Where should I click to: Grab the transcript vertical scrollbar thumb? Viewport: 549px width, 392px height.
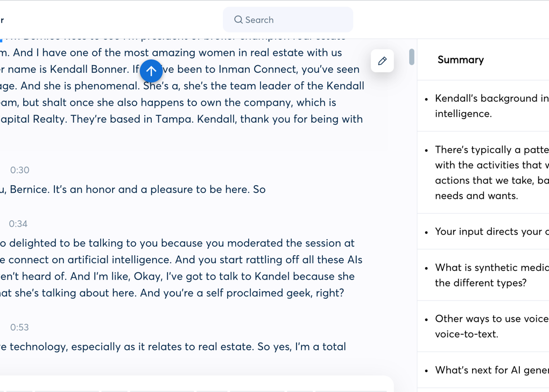pyautogui.click(x=412, y=57)
